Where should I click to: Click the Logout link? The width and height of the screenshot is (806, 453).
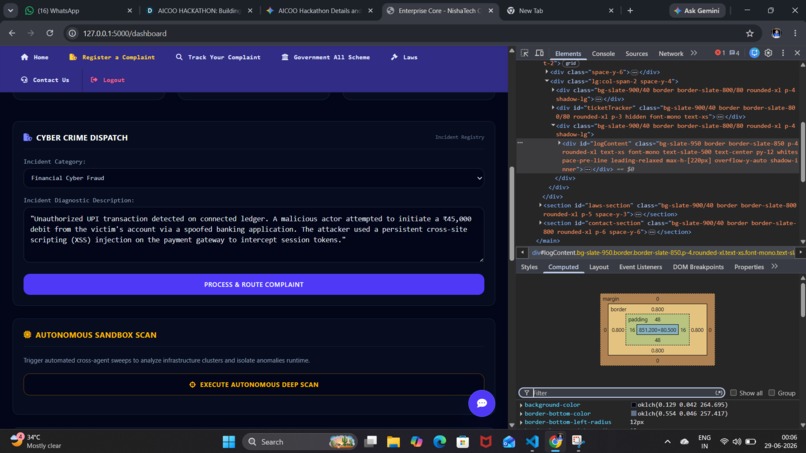tap(107, 80)
